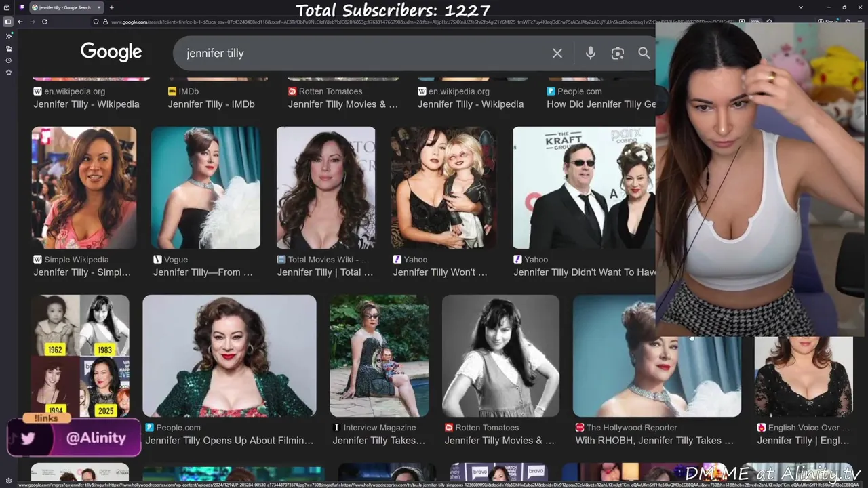Open the Total Movies Wiki image thumbnail
Image resolution: width=868 pixels, height=488 pixels.
coord(325,188)
